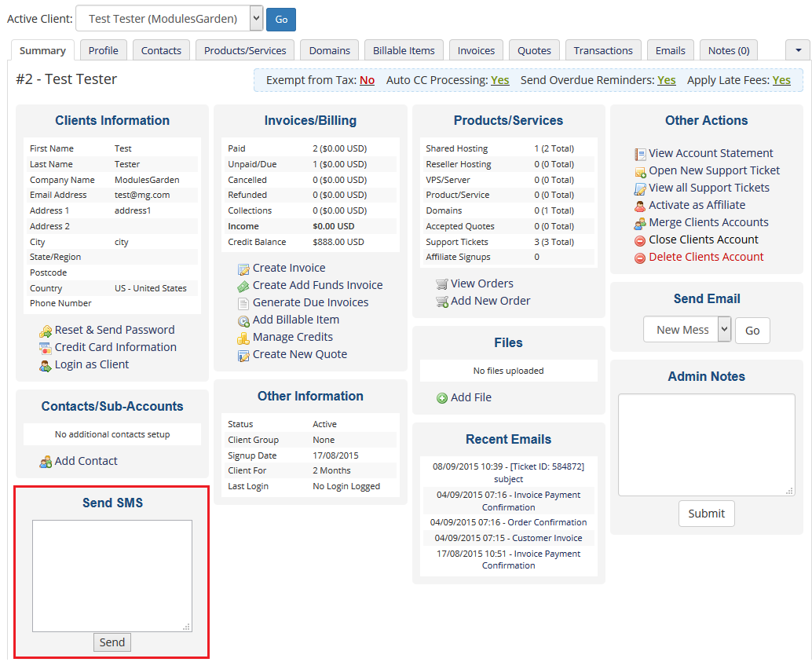
Task: Select the Summary tab
Action: [x=42, y=50]
